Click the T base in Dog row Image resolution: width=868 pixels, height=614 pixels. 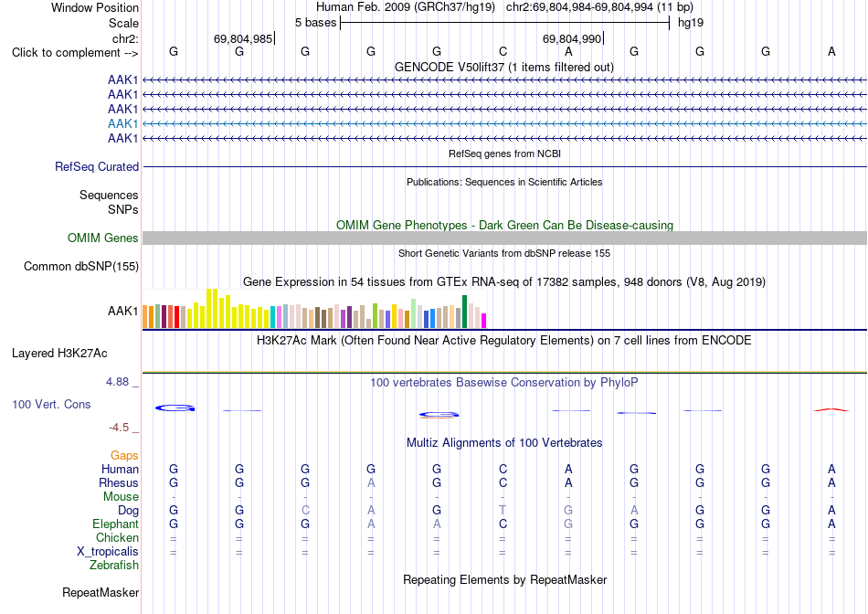503,510
